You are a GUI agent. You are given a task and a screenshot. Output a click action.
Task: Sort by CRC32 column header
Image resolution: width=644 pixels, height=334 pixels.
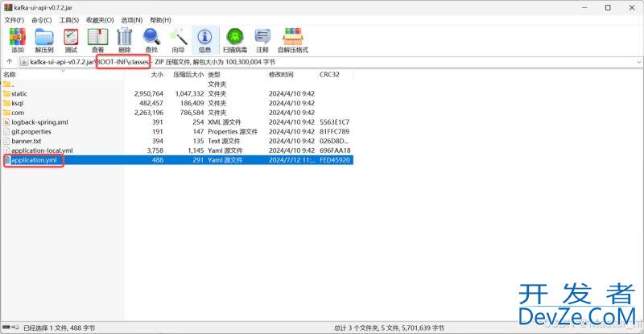pyautogui.click(x=329, y=74)
